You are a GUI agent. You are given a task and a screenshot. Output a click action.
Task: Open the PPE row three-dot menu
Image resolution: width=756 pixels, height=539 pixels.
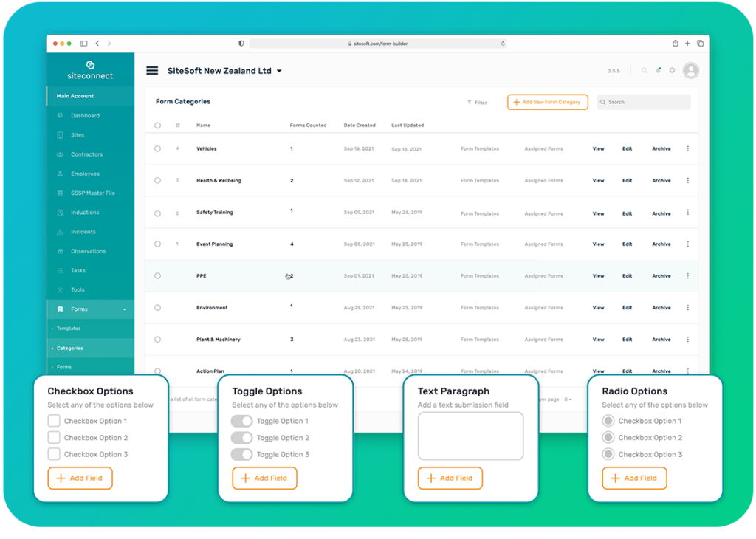pyautogui.click(x=687, y=275)
